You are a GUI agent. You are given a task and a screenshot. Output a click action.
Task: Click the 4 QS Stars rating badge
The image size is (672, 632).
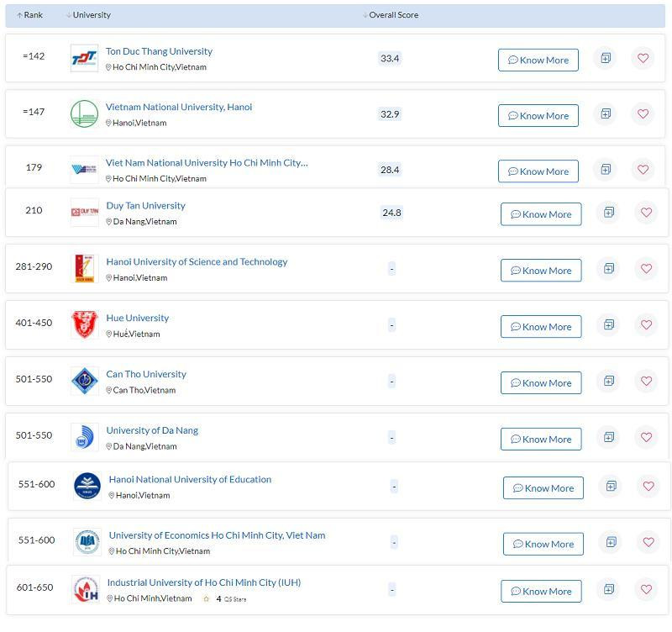click(x=224, y=599)
